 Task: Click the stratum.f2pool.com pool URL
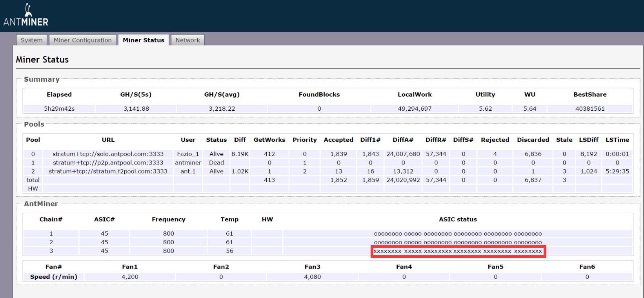(108, 171)
